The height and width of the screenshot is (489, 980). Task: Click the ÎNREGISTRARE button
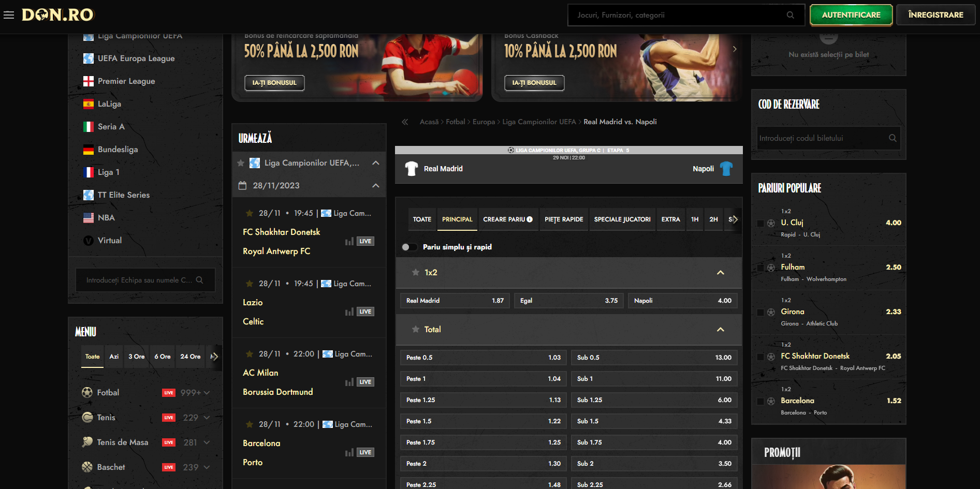pos(935,15)
